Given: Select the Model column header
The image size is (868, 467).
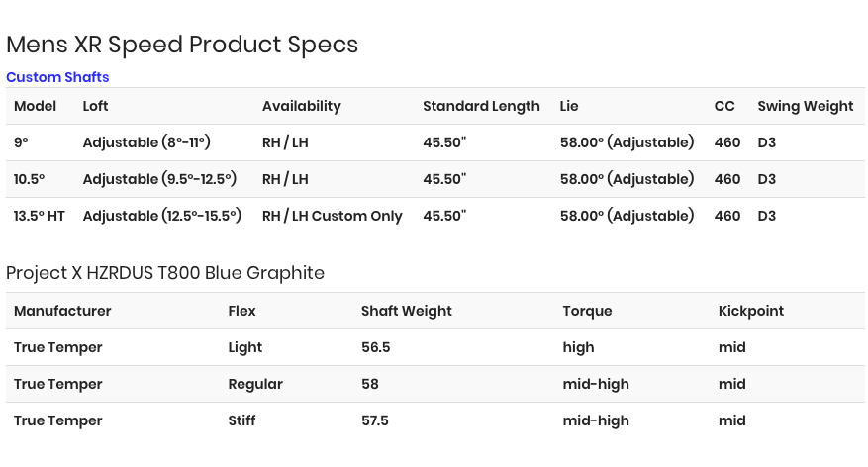Looking at the screenshot, I should pyautogui.click(x=35, y=106).
